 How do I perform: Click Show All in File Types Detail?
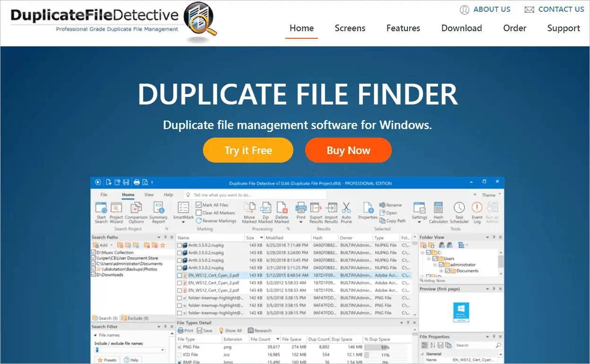(230, 330)
